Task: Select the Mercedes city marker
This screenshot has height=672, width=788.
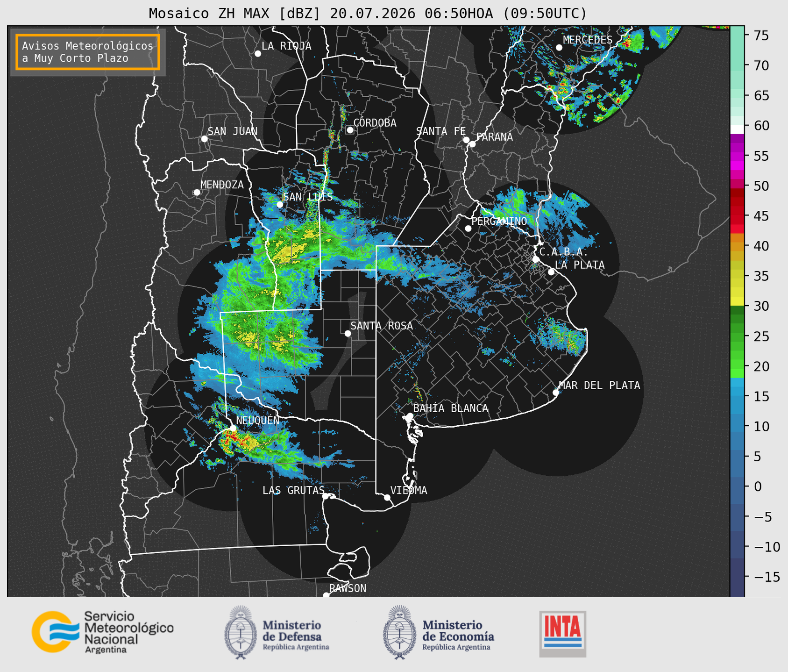Action: click(559, 47)
